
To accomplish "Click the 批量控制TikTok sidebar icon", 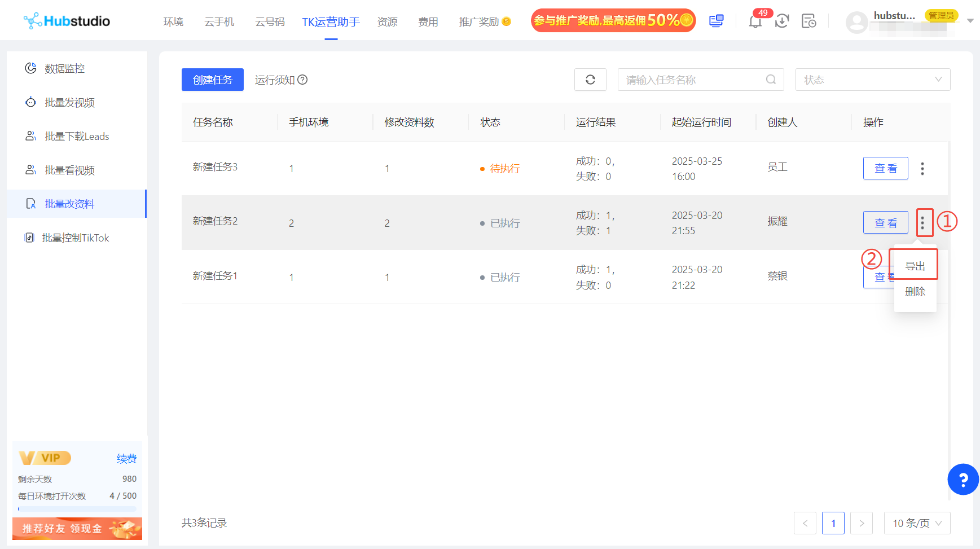I will (x=29, y=238).
